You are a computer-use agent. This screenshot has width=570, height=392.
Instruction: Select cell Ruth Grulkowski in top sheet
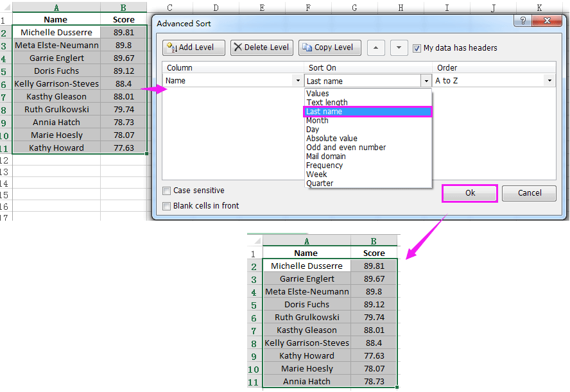[x=56, y=109]
